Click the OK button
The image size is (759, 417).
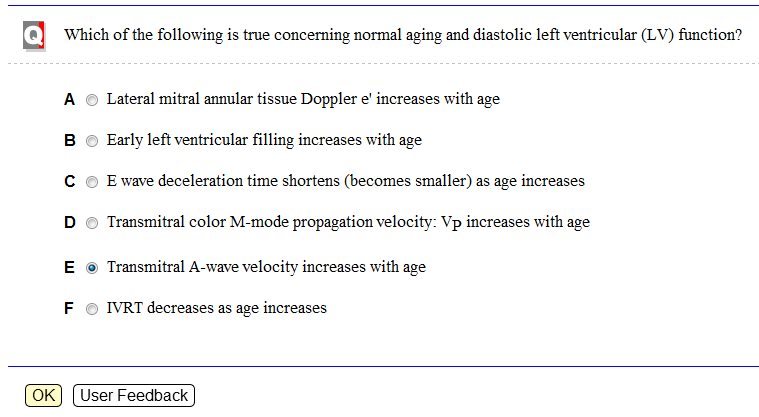coord(44,396)
